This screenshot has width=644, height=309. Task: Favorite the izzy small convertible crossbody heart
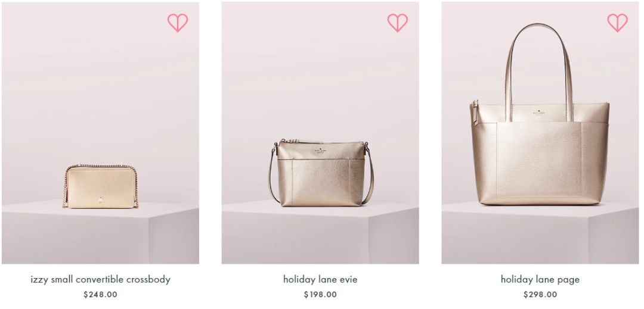point(178,23)
